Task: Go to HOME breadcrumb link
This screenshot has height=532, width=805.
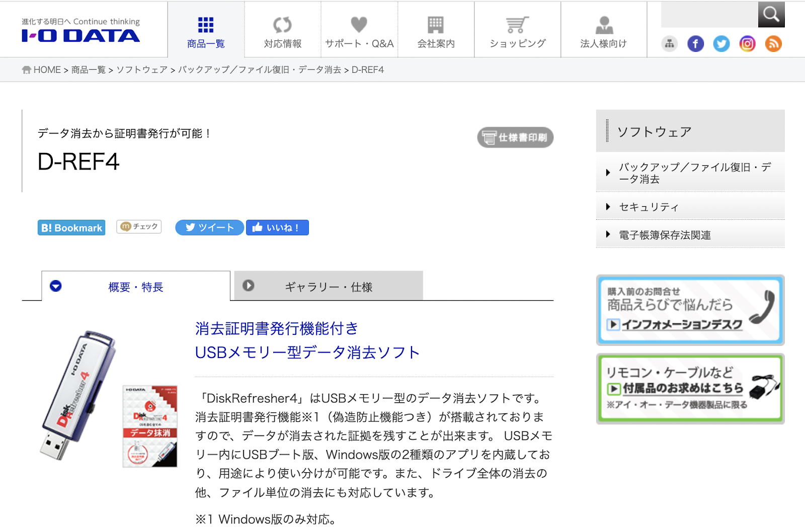Action: coord(41,70)
